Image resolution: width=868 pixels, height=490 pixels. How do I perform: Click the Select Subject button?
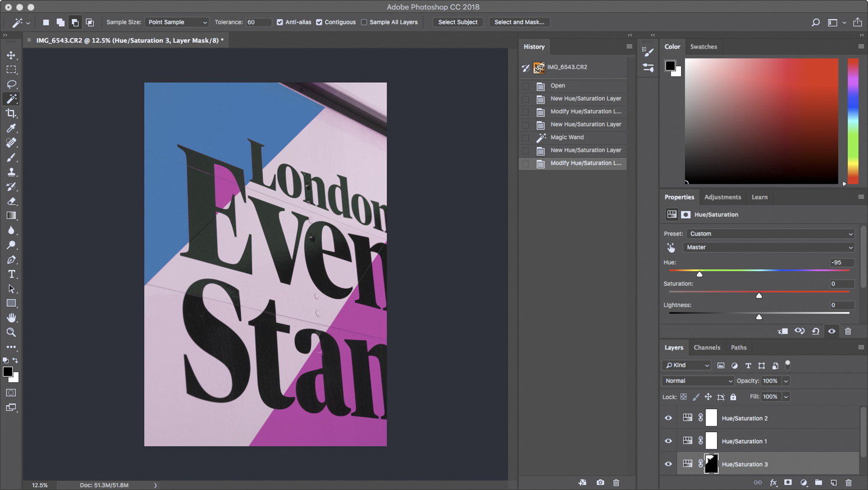[x=458, y=23]
